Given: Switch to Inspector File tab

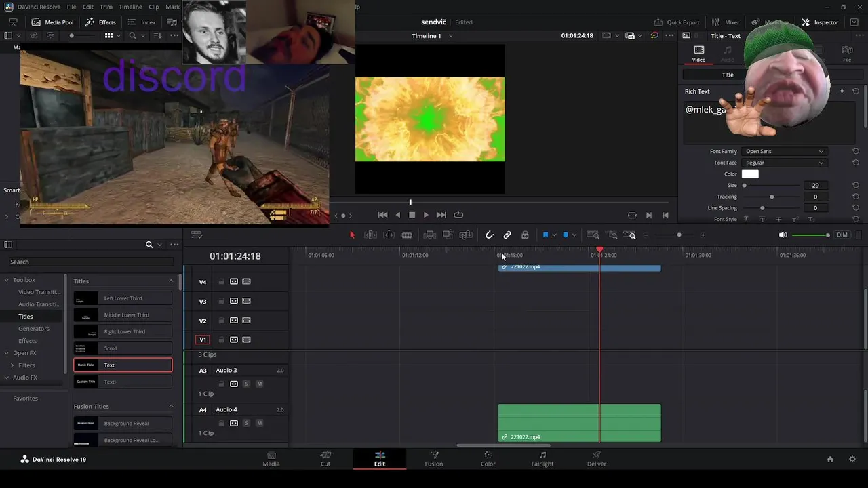Looking at the screenshot, I should tap(847, 54).
